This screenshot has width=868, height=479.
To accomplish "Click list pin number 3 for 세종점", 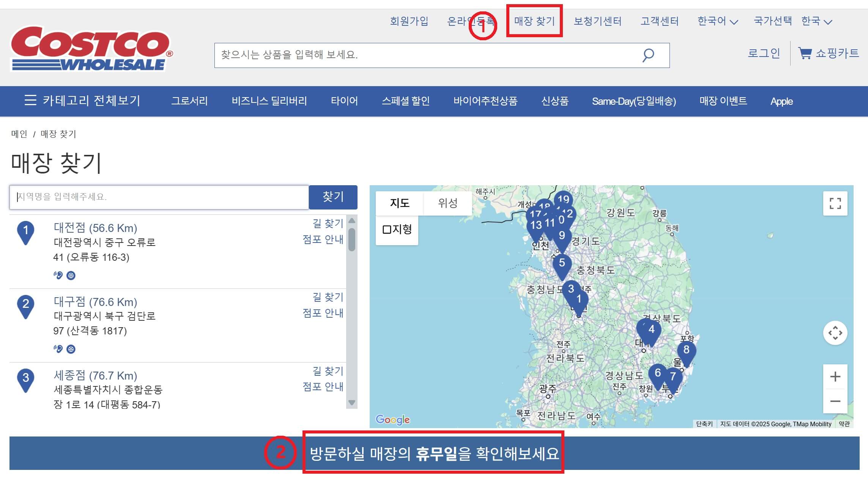I will [25, 380].
